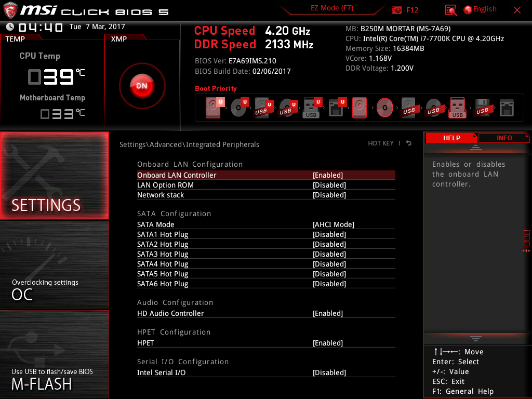
Task: Toggle HPET Enabled setting
Action: [328, 343]
